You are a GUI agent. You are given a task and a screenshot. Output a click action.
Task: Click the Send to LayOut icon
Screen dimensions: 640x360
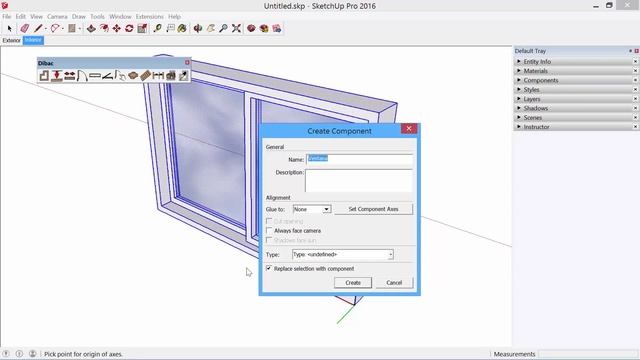(x=277, y=28)
